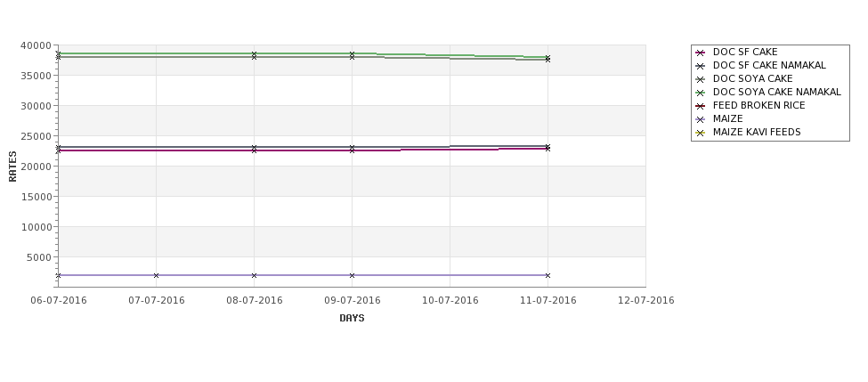Select the MAIZE data point on 11-07-2016
Image resolution: width=868 pixels, height=382 pixels.
(548, 276)
